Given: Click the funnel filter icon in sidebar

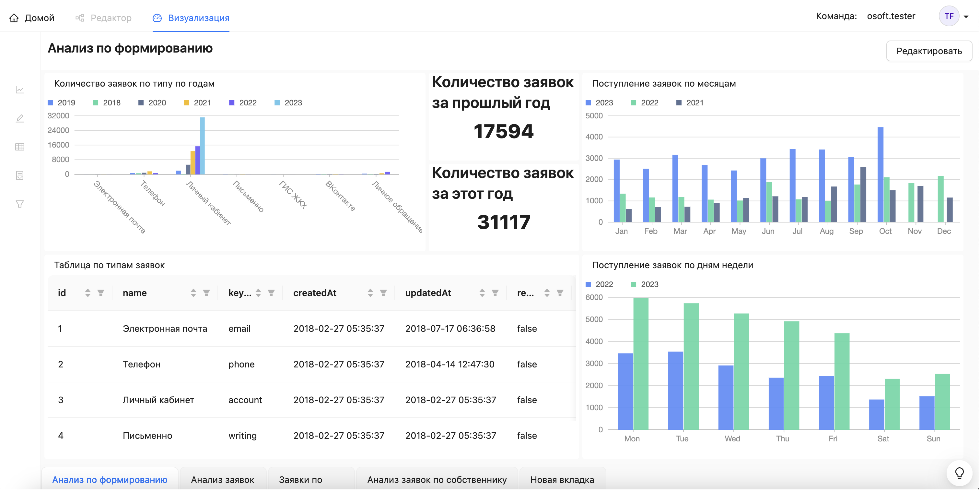Looking at the screenshot, I should tap(20, 204).
